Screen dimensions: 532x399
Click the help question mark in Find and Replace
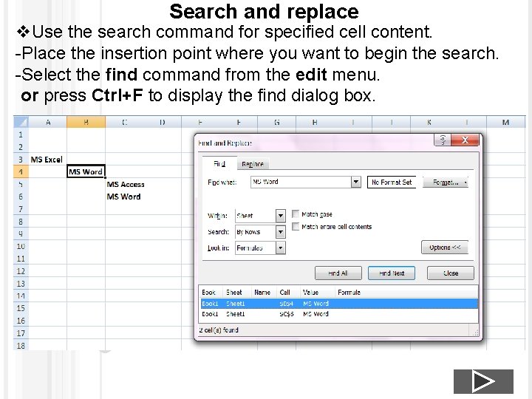(443, 140)
